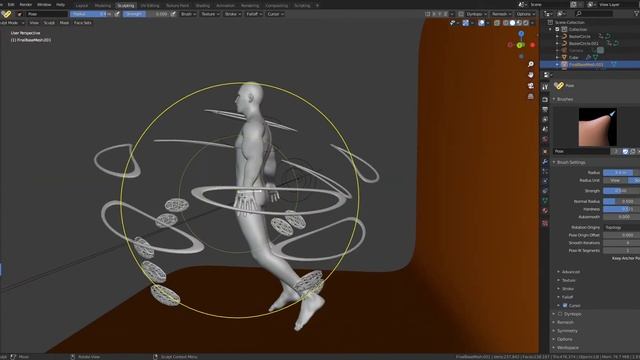Open the Remesh dropdown in header
Image resolution: width=640 pixels, height=360 pixels.
pyautogui.click(x=501, y=14)
